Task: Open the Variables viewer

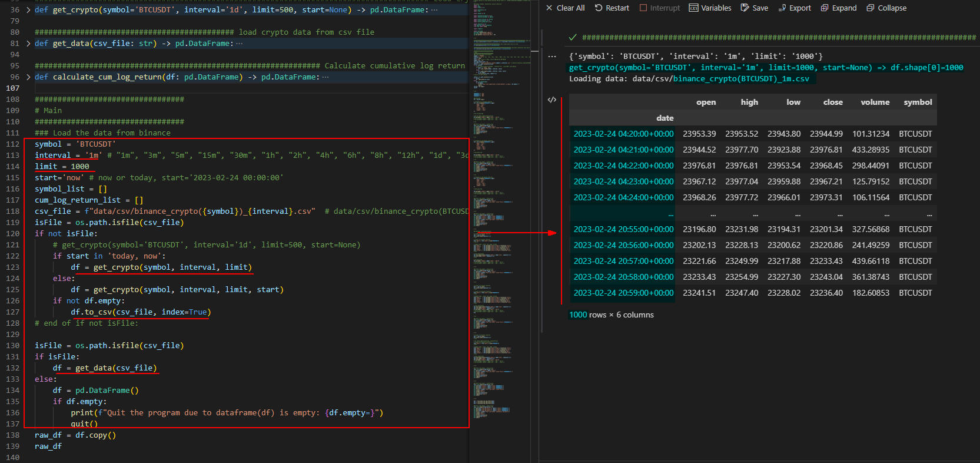Action: tap(710, 8)
